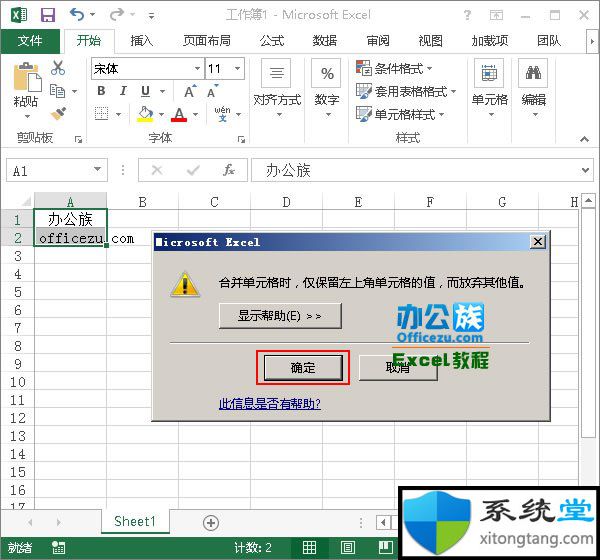The height and width of the screenshot is (560, 600).
Task: Click the macro record status bar icon
Action: [x=59, y=547]
